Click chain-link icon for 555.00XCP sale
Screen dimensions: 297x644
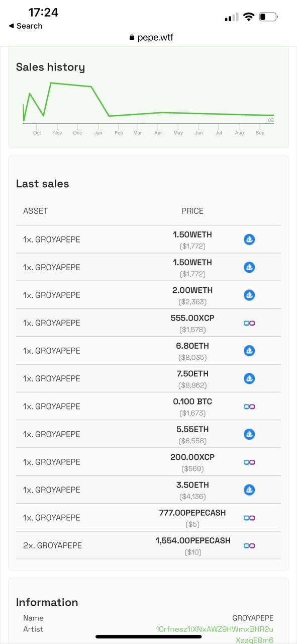pos(249,323)
